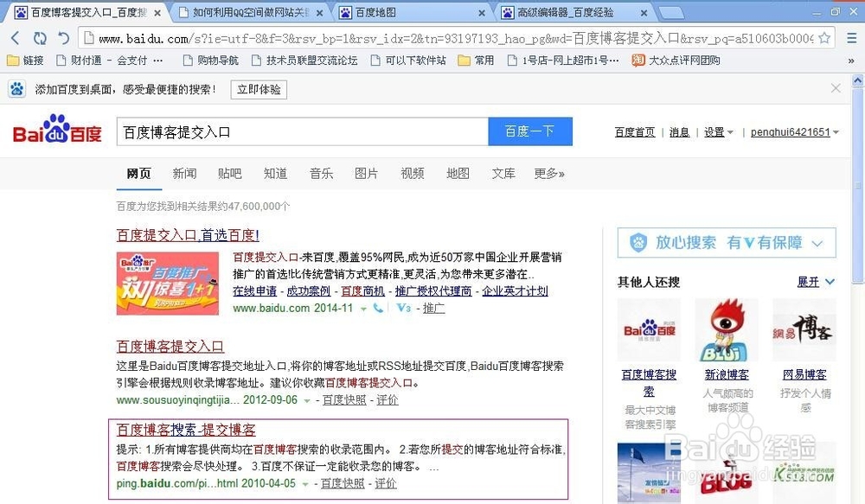Expand the 更多» categories

(549, 174)
